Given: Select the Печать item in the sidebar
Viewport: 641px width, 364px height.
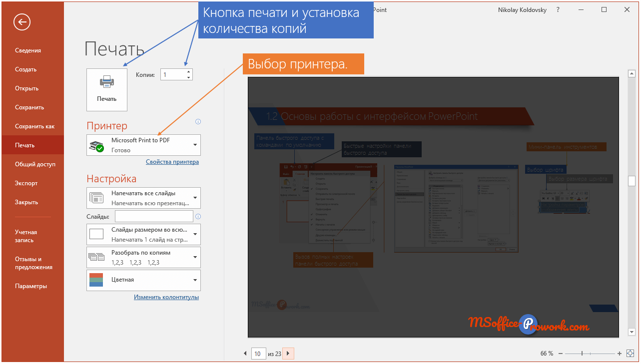Looking at the screenshot, I should 32,145.
